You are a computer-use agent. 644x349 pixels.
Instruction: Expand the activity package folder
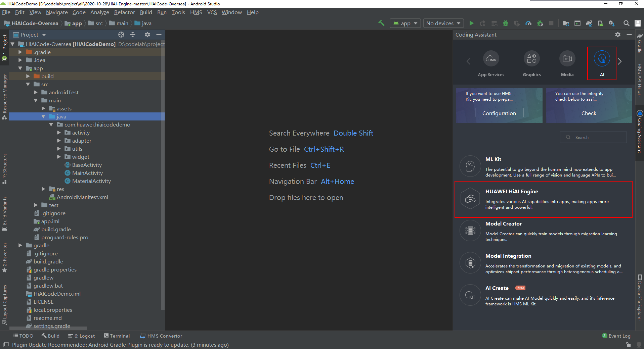click(x=59, y=133)
